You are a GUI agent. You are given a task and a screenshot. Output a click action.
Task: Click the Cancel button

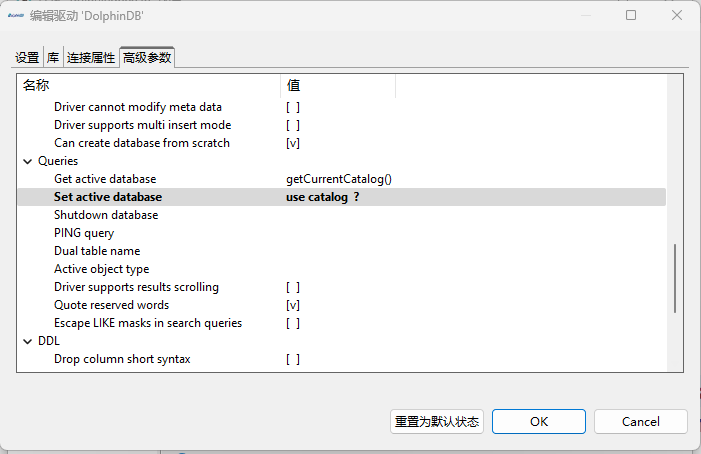(640, 421)
